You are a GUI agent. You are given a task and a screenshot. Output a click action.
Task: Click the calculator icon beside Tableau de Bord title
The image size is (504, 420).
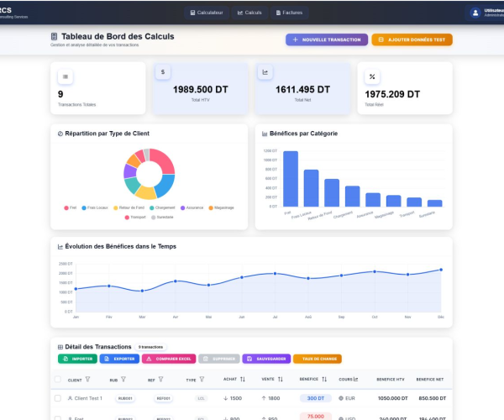click(54, 37)
